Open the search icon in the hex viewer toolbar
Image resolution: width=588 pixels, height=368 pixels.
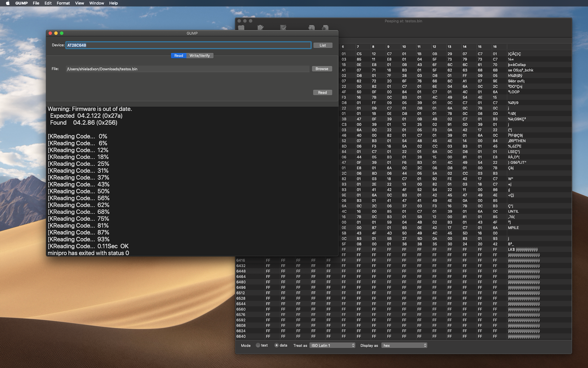311,27
